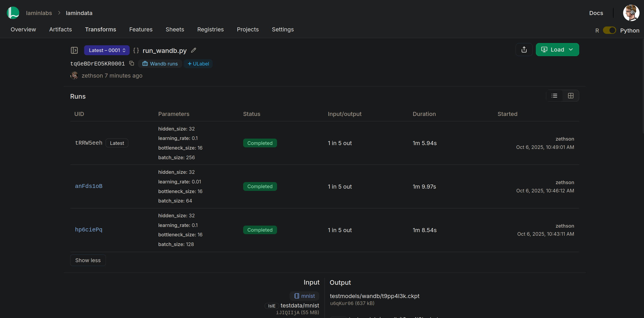Screen dimensions: 644x318
Task: Copy the transform UID tqGeBDrEO5KR0001
Action: pos(132,63)
